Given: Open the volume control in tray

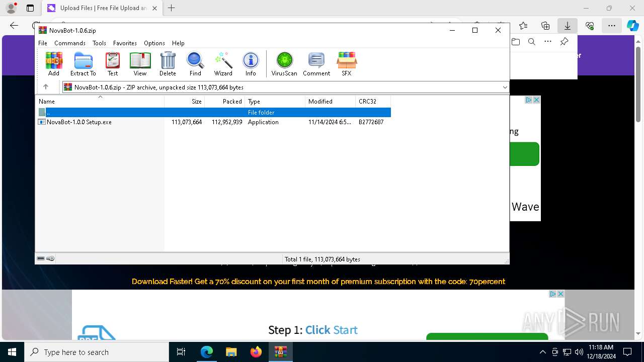Looking at the screenshot, I should click(x=579, y=352).
